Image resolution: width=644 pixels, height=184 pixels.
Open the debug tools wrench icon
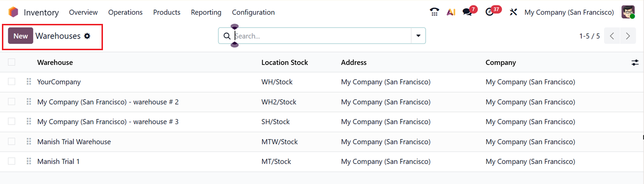(x=513, y=12)
